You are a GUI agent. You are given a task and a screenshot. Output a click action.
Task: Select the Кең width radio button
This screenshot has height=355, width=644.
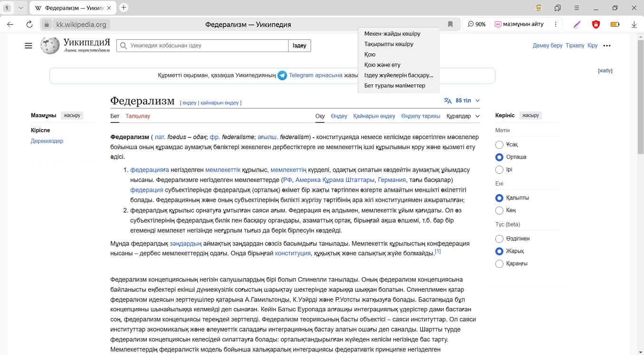click(499, 210)
